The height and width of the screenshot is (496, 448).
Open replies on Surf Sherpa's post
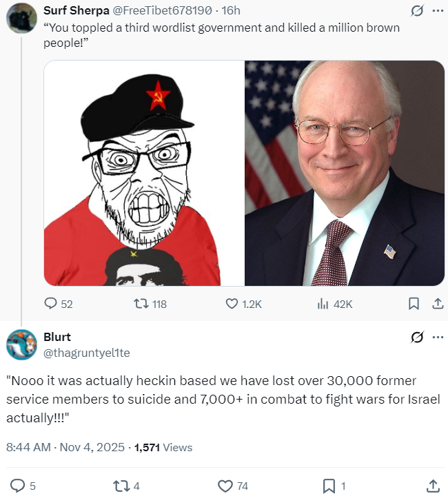[58, 304]
